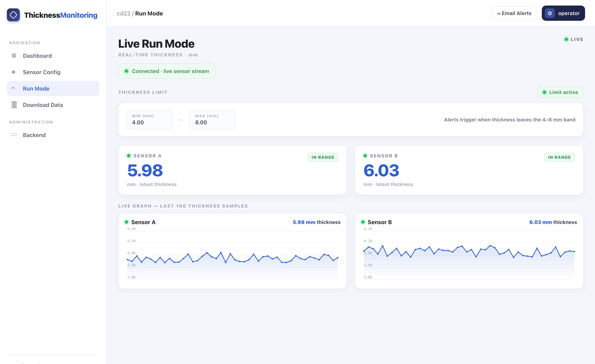595x364 pixels.
Task: Click the MIN (mm) 4.00 field
Action: (149, 119)
